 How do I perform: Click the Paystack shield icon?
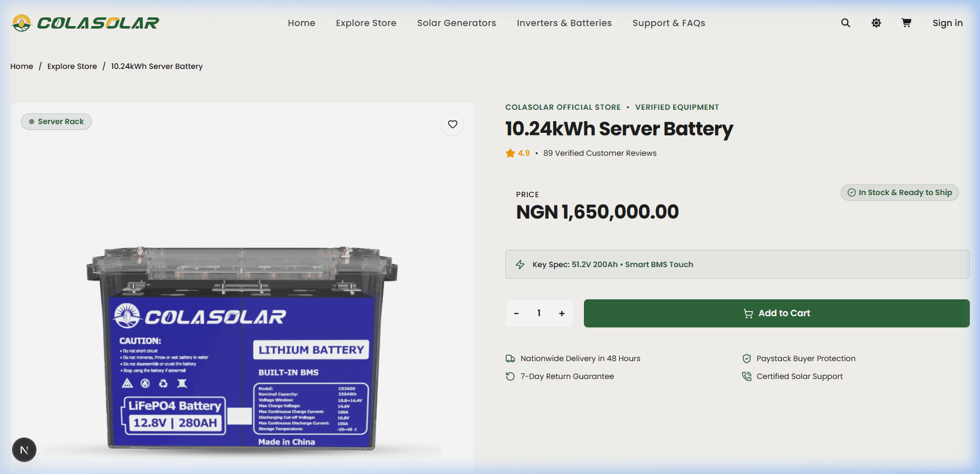click(x=747, y=359)
